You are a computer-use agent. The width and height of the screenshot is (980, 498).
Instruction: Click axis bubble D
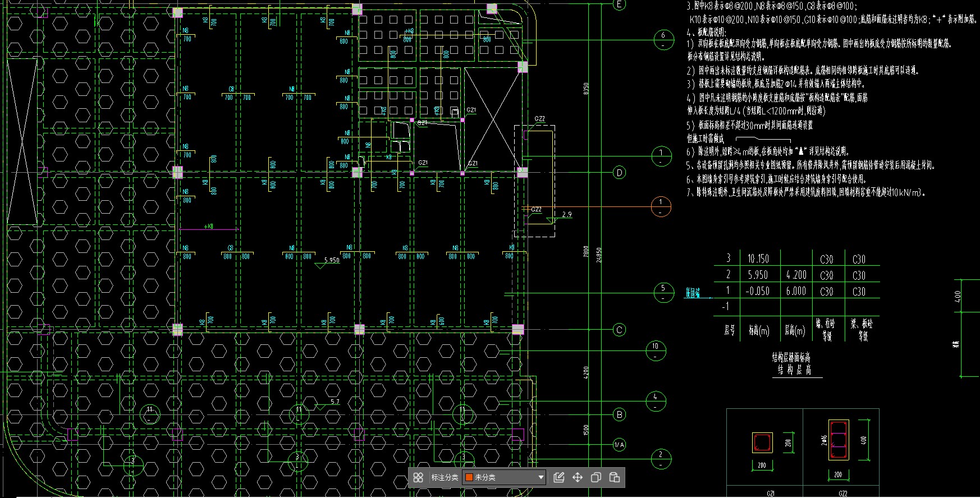coord(620,172)
